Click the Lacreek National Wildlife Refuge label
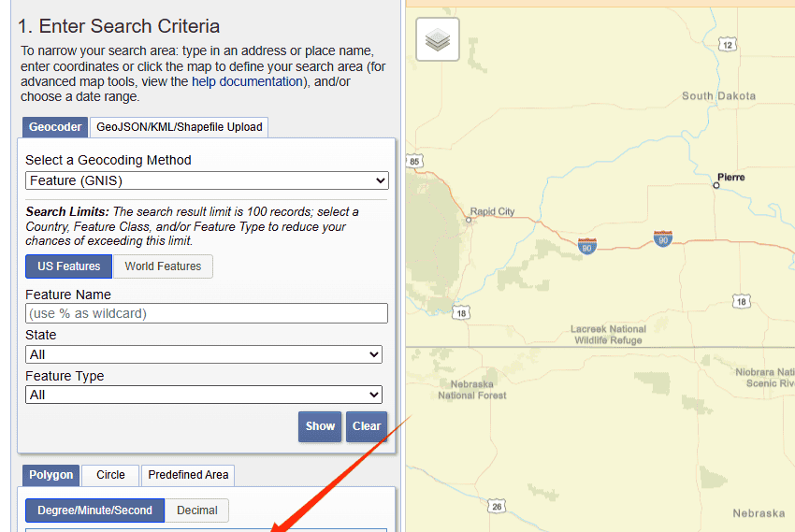Viewport: 795px width, 532px height. 608,335
